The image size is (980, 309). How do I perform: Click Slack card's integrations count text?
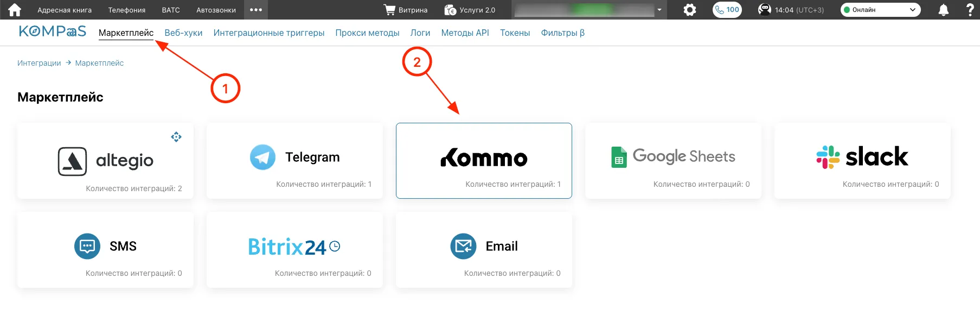(x=891, y=184)
